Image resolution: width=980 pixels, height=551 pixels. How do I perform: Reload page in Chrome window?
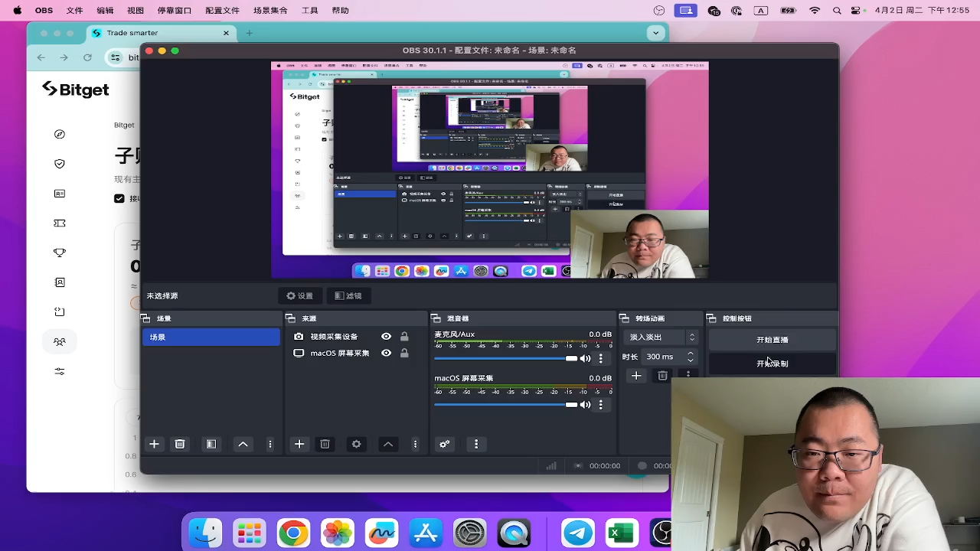tap(88, 57)
